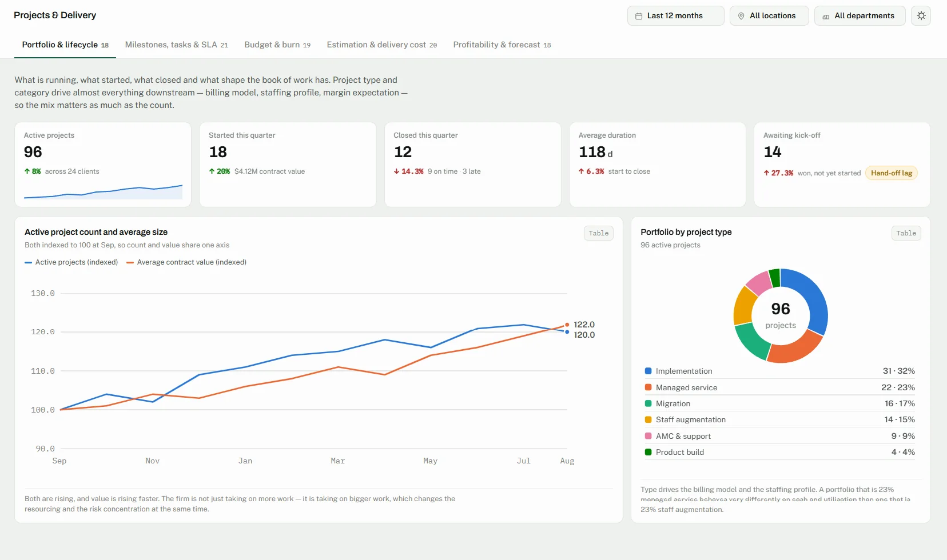This screenshot has width=947, height=560.
Task: Go to Profitability & forecast tab
Action: tap(502, 45)
